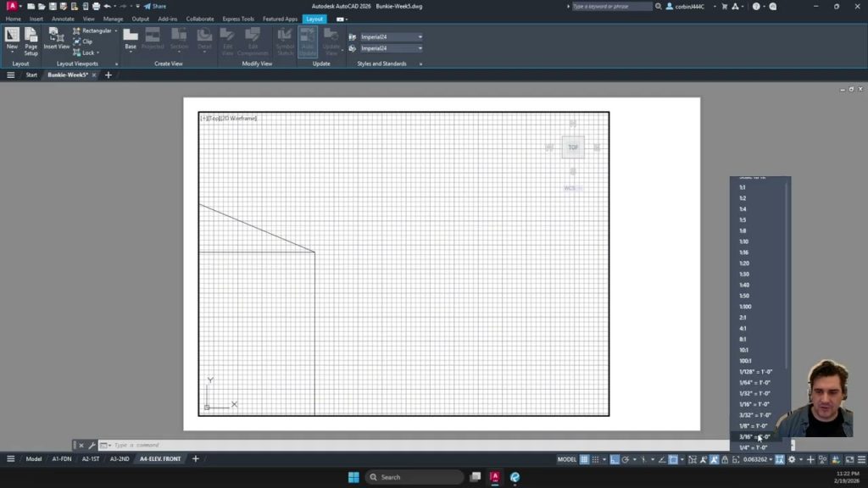Click the MODEL button in status bar
Viewport: 868px width, 488px height.
(x=566, y=459)
